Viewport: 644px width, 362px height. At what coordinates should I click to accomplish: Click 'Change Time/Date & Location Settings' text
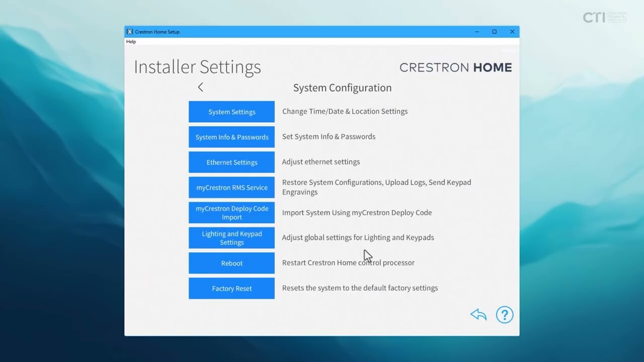(x=345, y=112)
